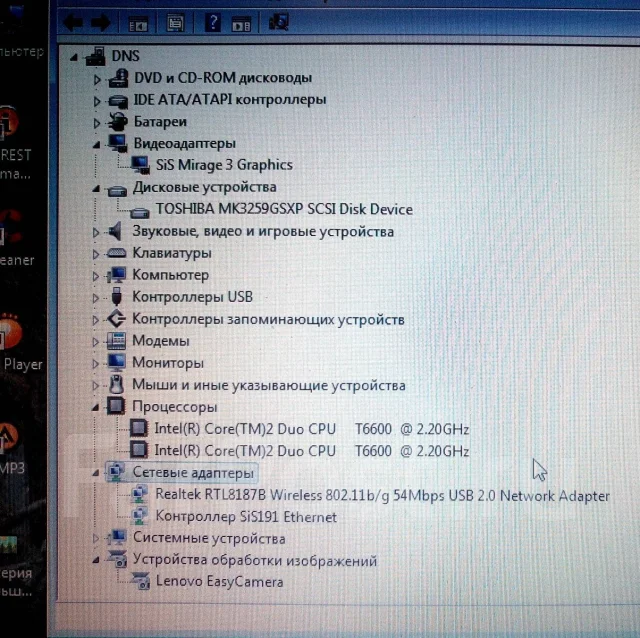Select Realtek RTL8187B Wireless Network Adapter
This screenshot has width=640, height=638.
pyautogui.click(x=382, y=496)
